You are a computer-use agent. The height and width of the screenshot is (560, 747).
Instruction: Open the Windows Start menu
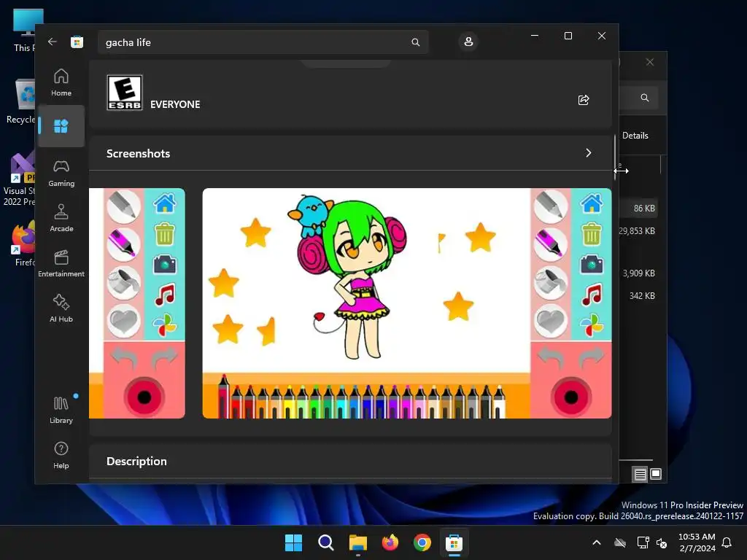click(293, 542)
